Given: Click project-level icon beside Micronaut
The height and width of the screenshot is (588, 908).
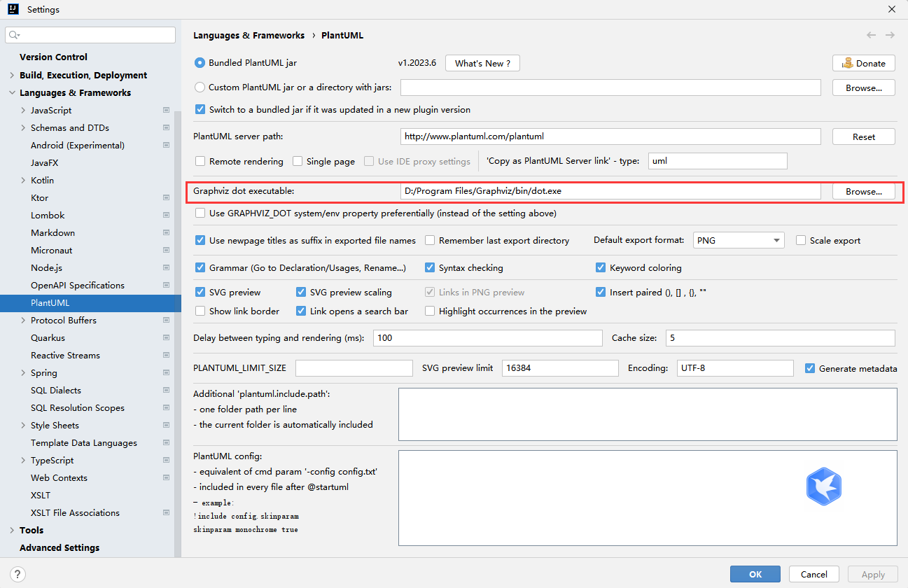Looking at the screenshot, I should click(x=166, y=251).
